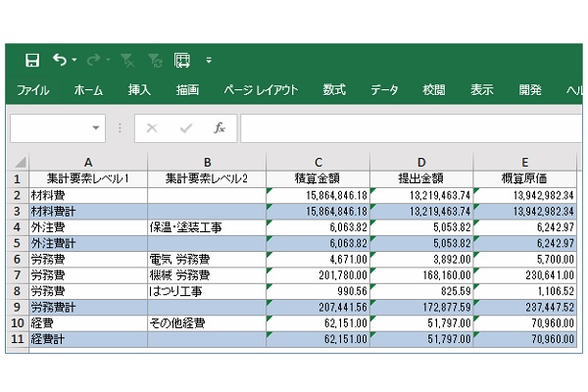Open the ファイル tab
Viewport: 588px width, 392px height.
pyautogui.click(x=33, y=90)
